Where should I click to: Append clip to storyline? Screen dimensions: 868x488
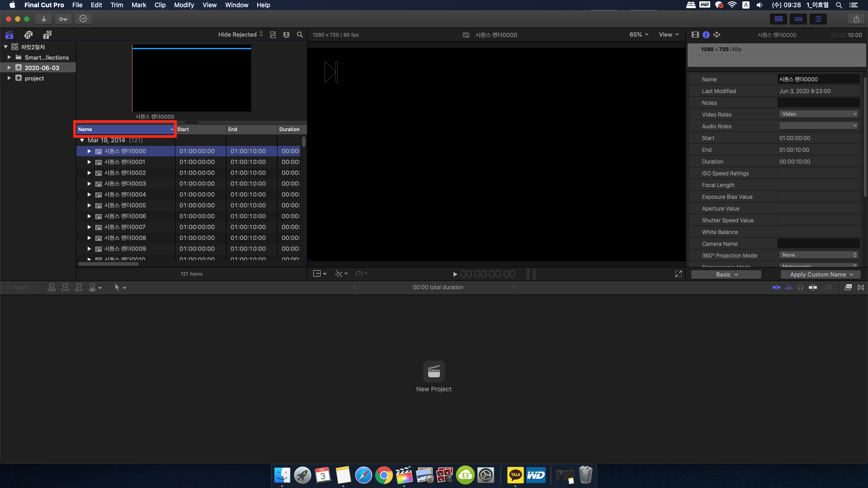click(79, 287)
